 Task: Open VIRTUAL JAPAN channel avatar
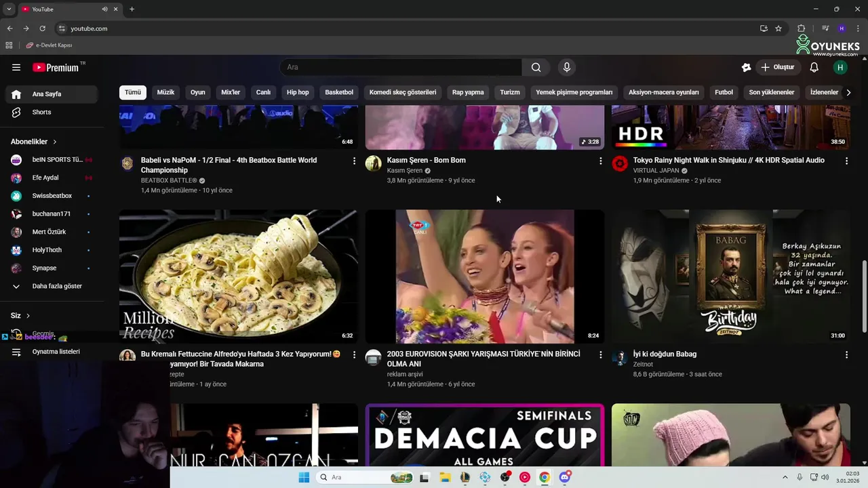[x=620, y=163]
